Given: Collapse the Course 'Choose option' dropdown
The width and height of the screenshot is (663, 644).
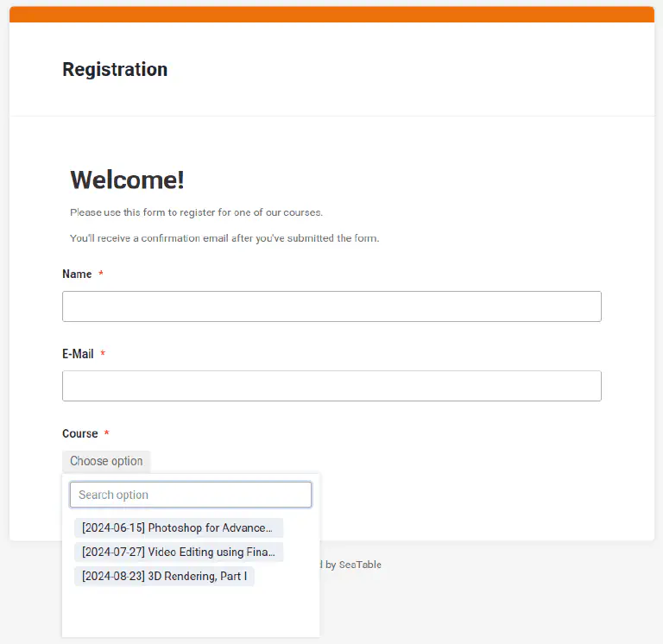Looking at the screenshot, I should [106, 461].
